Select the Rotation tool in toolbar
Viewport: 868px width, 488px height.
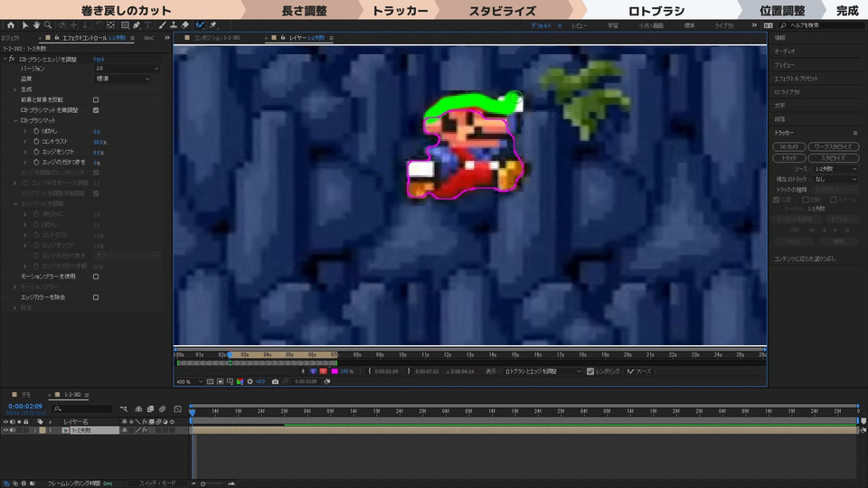click(99, 25)
